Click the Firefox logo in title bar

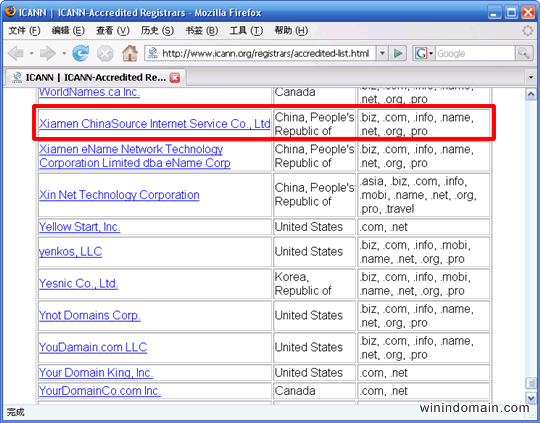(x=11, y=12)
